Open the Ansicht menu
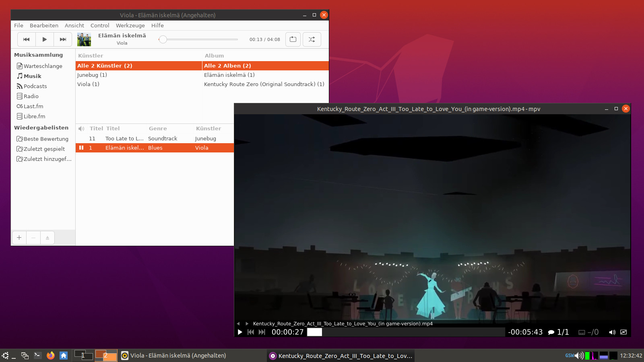This screenshot has height=362, width=644. point(74,25)
